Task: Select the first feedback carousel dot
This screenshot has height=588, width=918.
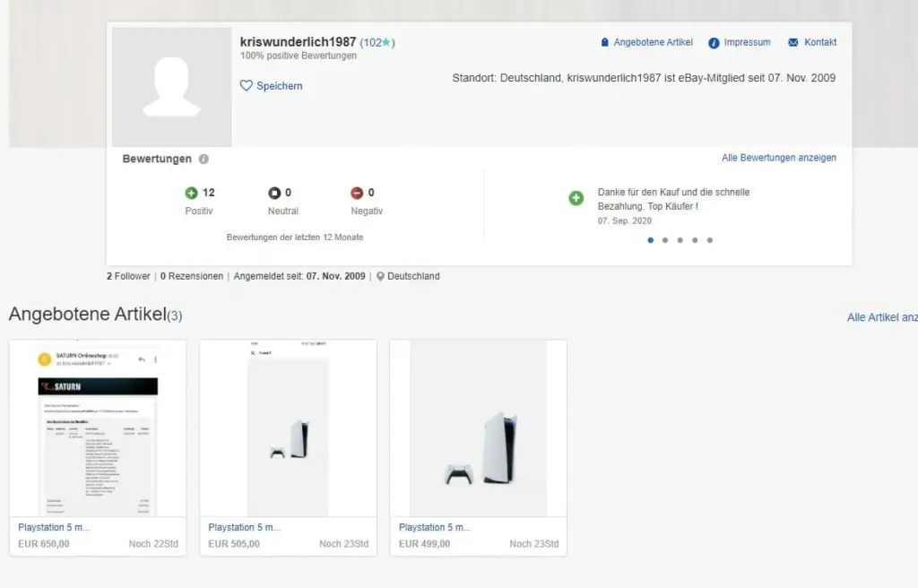Action: click(x=650, y=240)
